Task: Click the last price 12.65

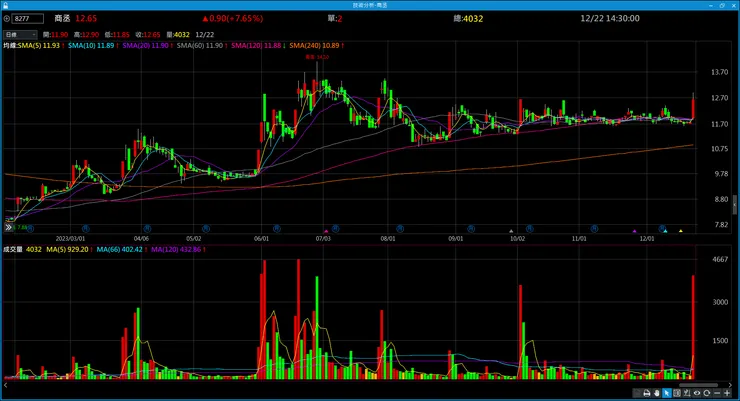Action: pos(86,18)
